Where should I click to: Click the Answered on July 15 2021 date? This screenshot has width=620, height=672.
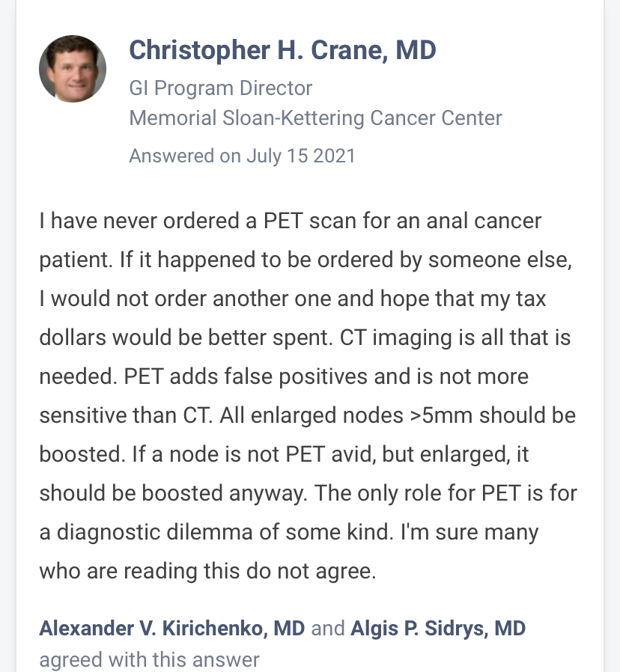[242, 156]
